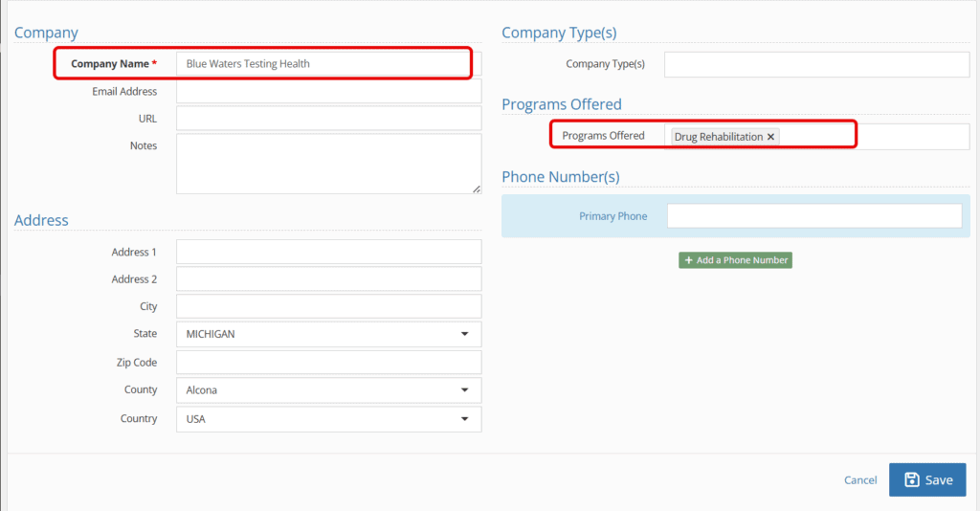Focus the Zip Code field
This screenshot has width=980, height=511.
click(329, 363)
